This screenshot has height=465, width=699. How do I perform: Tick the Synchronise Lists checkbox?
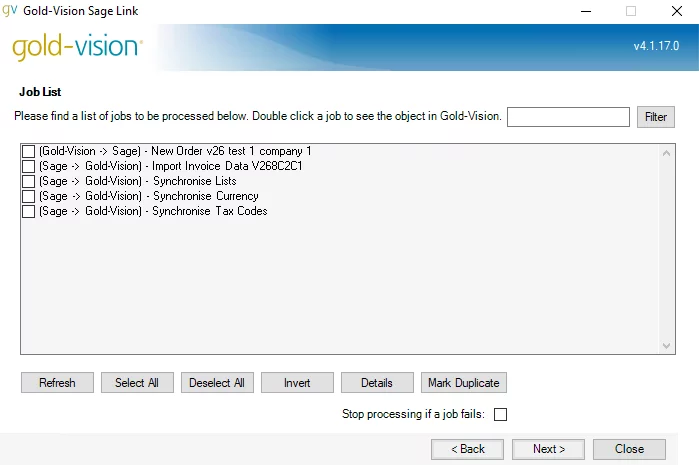pyautogui.click(x=29, y=181)
